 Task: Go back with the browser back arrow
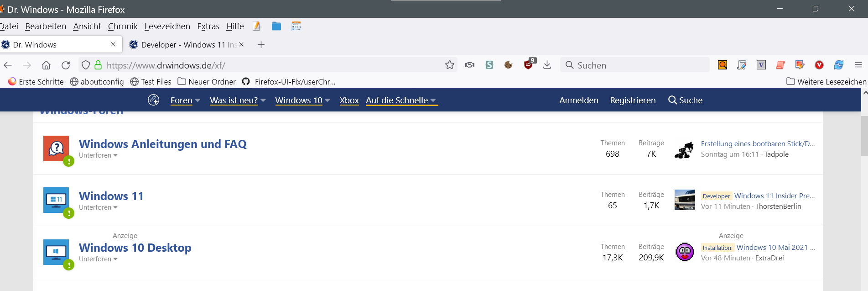pyautogui.click(x=8, y=65)
